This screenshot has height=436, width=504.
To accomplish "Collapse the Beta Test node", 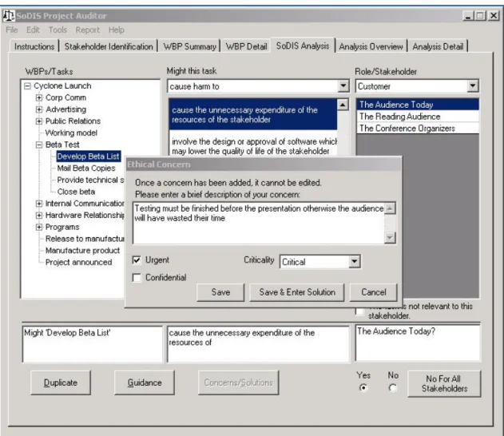I will click(x=39, y=145).
